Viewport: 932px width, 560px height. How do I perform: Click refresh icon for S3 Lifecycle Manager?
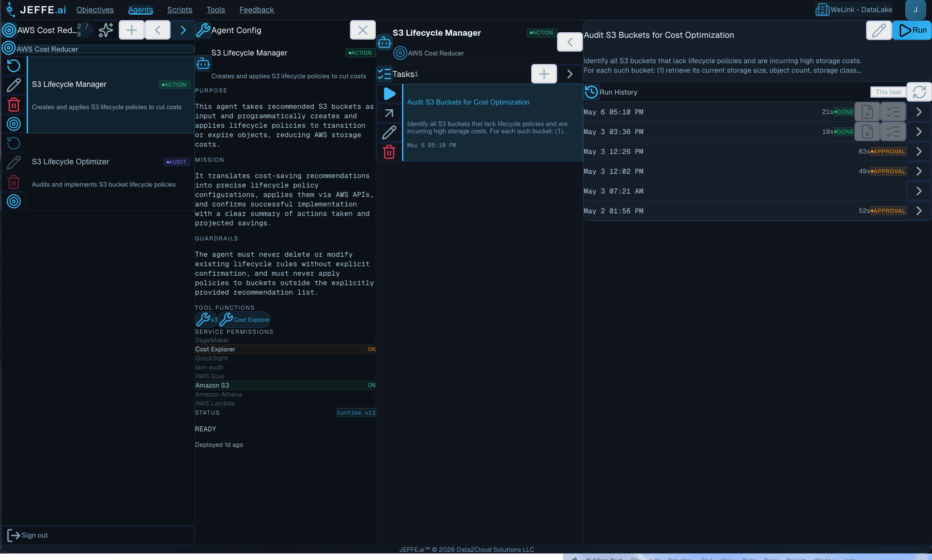click(14, 66)
